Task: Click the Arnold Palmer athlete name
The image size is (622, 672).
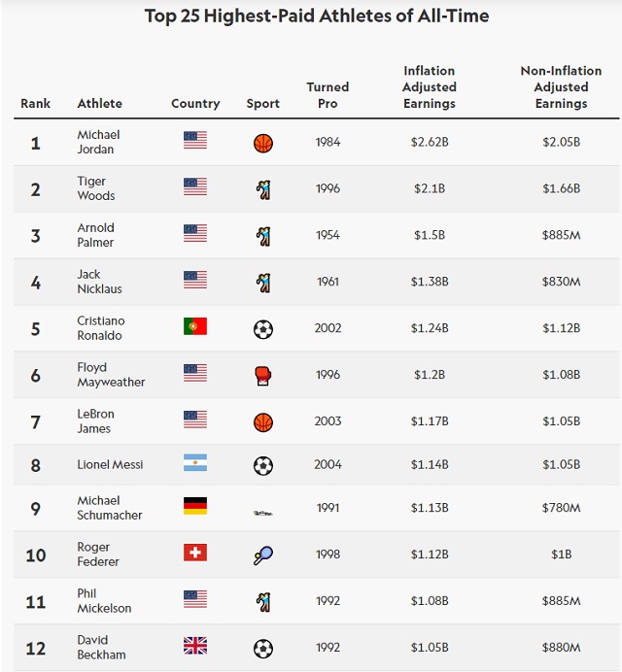Action: coord(96,235)
